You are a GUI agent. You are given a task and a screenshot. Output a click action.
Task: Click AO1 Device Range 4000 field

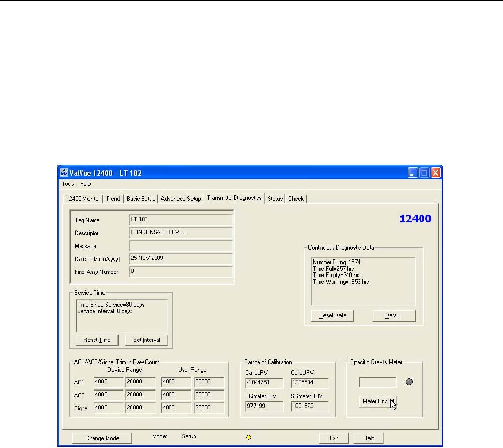109,382
